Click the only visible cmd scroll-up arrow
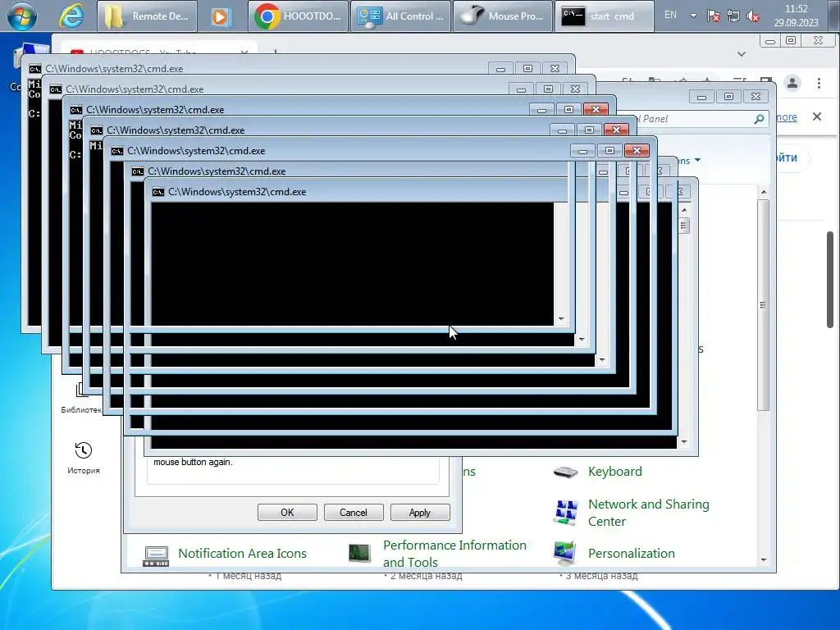Screen dimensions: 840x630 pyautogui.click(x=684, y=210)
